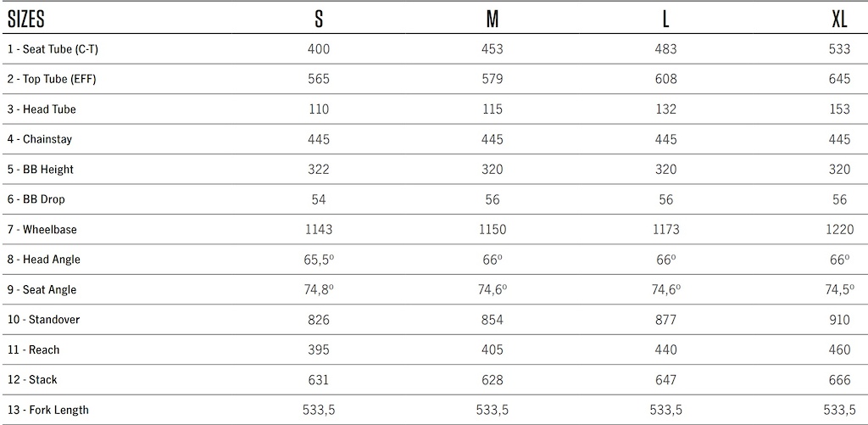Click the Reach row label
Image resolution: width=868 pixels, height=425 pixels.
pos(33,350)
